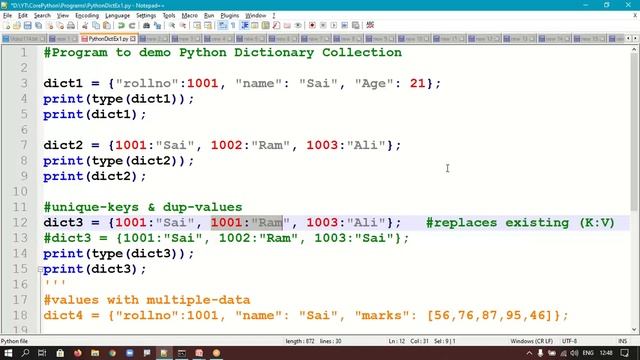Open the Search menu
Viewport: 640px width, 360px height.
[42, 16]
